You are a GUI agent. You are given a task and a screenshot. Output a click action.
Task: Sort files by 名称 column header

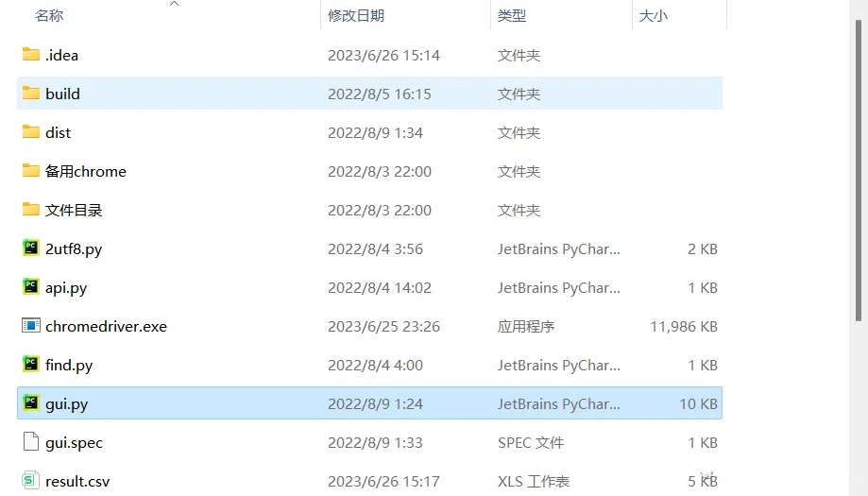(49, 16)
